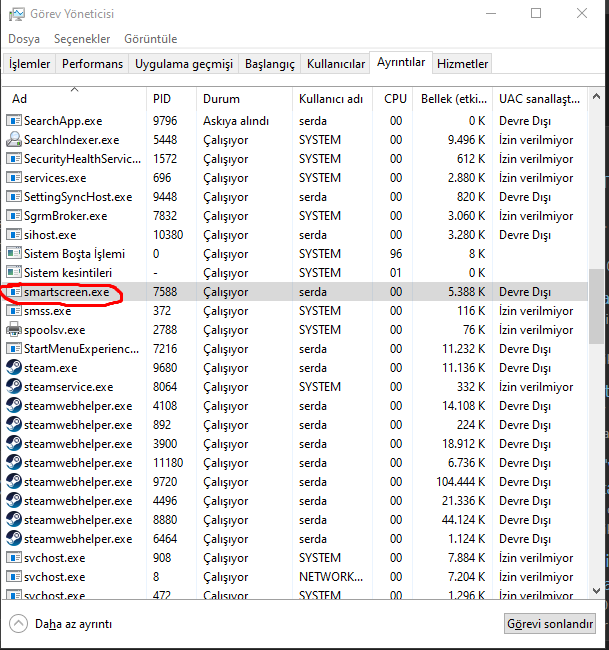Click the SecurityHealthService process icon
Viewport: 609px width, 650px height.
(14, 159)
